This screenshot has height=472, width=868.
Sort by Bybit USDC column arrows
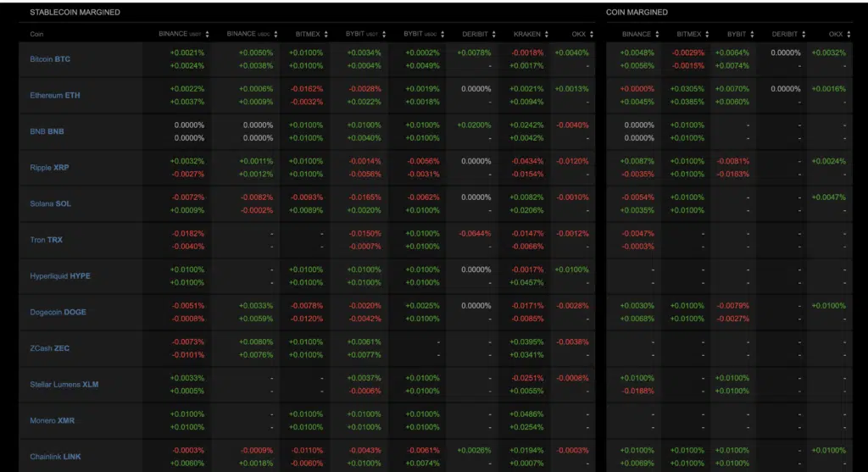pos(442,34)
